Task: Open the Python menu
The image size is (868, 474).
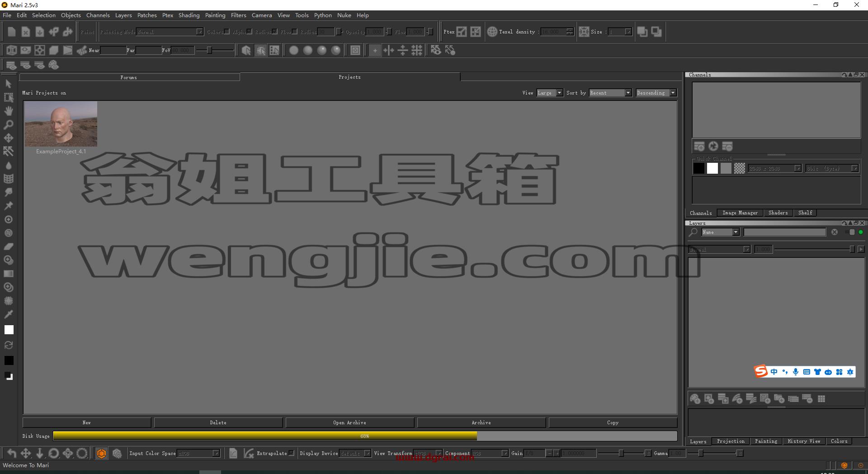Action: click(x=323, y=15)
